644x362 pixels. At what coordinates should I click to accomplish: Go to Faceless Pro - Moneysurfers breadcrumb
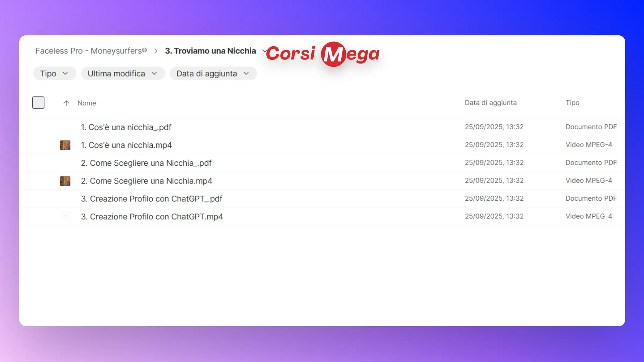tap(91, 51)
